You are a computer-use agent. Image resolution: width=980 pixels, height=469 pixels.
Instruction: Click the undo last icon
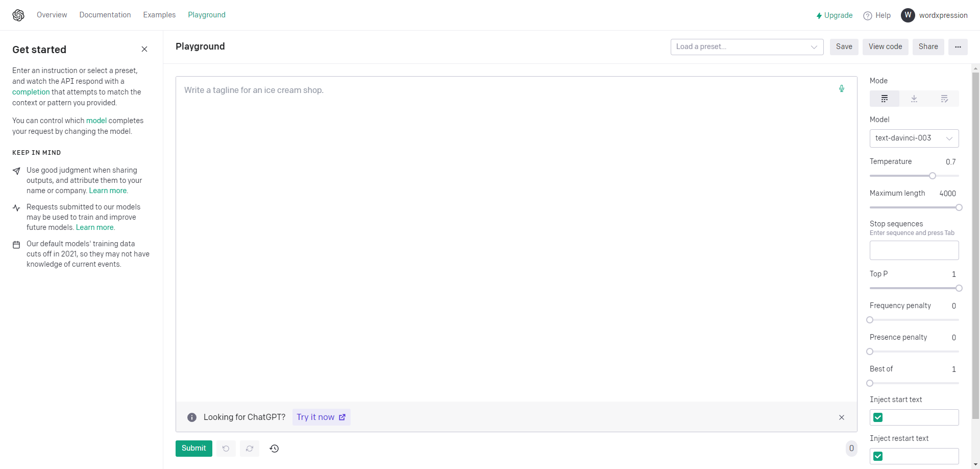click(x=226, y=449)
